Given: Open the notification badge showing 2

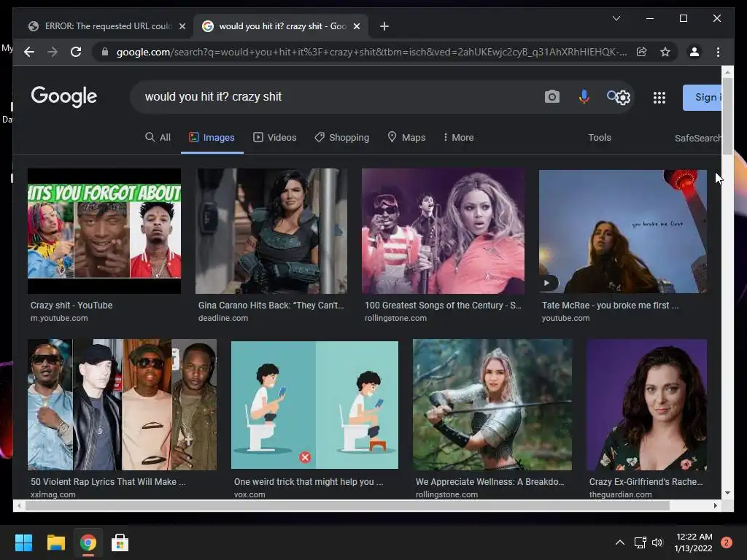Looking at the screenshot, I should pyautogui.click(x=727, y=542).
